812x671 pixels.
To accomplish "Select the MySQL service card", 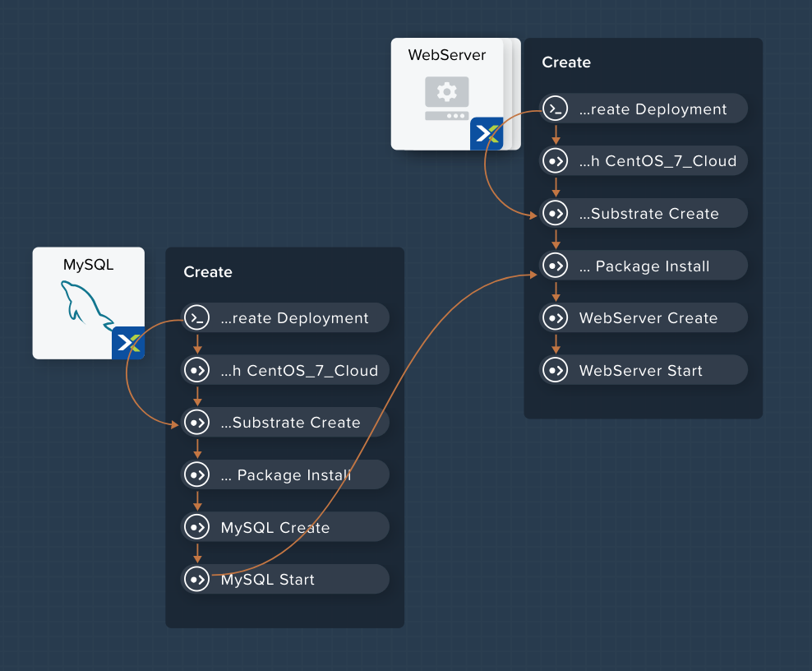I will tap(89, 303).
